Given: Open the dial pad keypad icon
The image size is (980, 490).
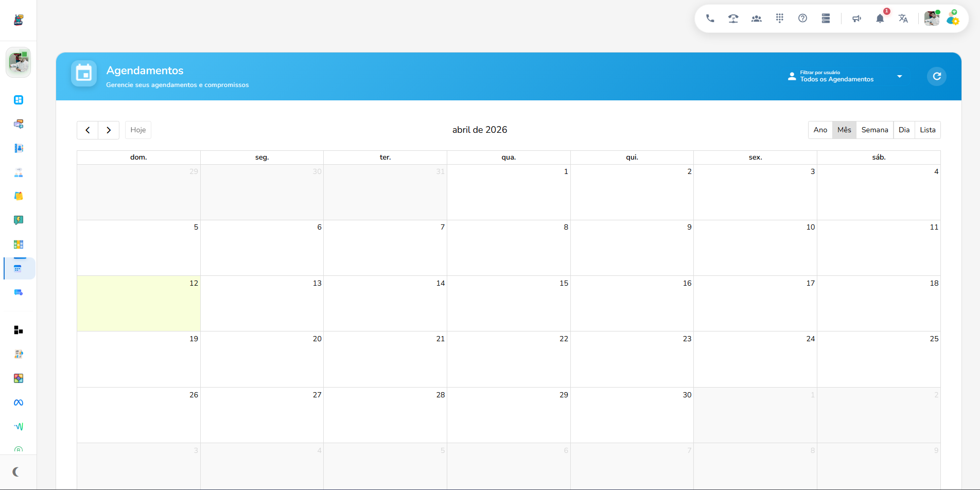Looking at the screenshot, I should 779,19.
